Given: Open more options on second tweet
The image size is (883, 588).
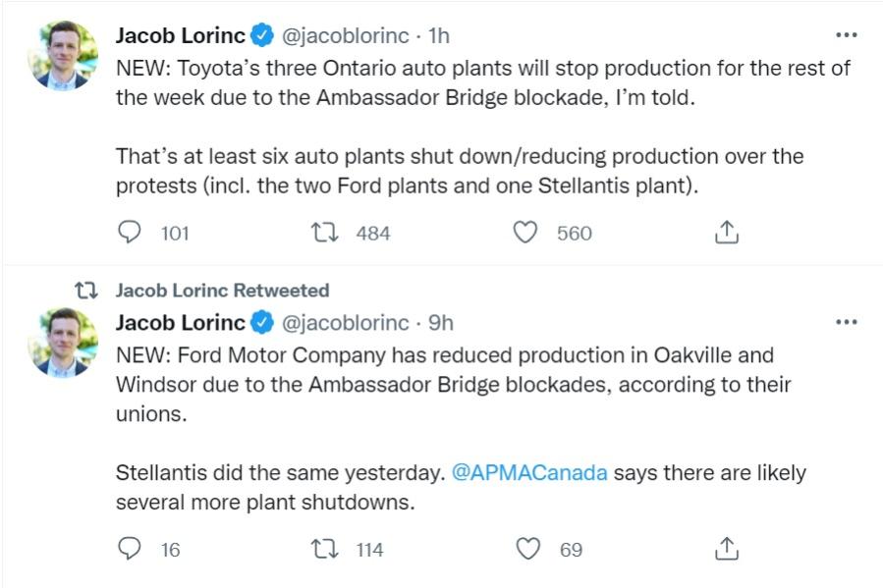Looking at the screenshot, I should coord(846,322).
